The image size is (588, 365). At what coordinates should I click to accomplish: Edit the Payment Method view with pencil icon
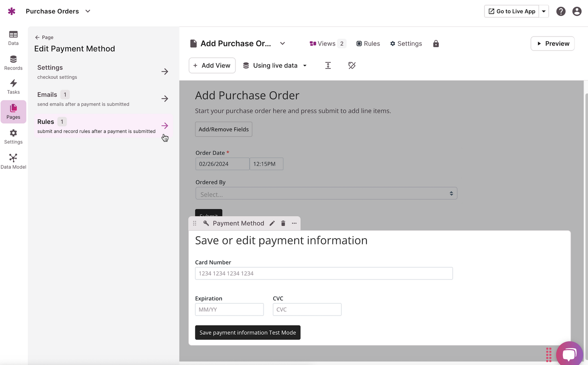point(272,223)
